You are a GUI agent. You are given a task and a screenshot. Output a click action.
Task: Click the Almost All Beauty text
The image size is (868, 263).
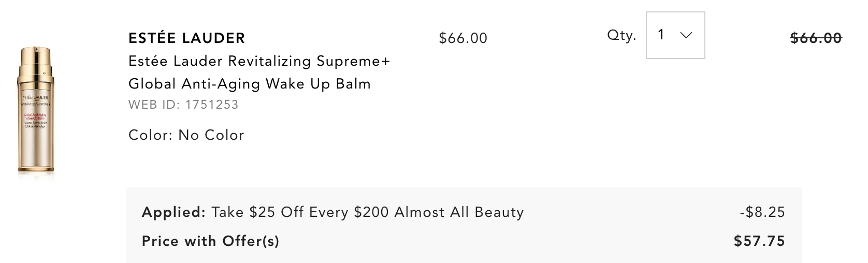459,212
